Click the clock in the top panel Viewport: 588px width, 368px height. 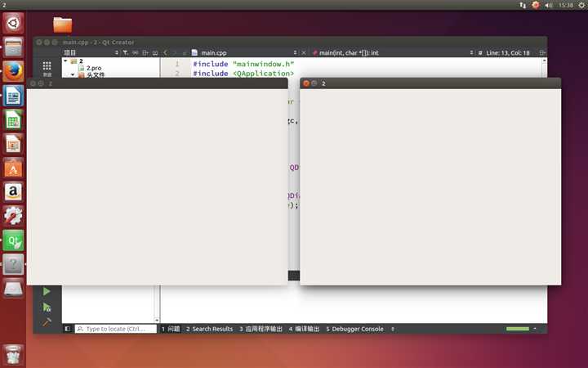pos(566,5)
